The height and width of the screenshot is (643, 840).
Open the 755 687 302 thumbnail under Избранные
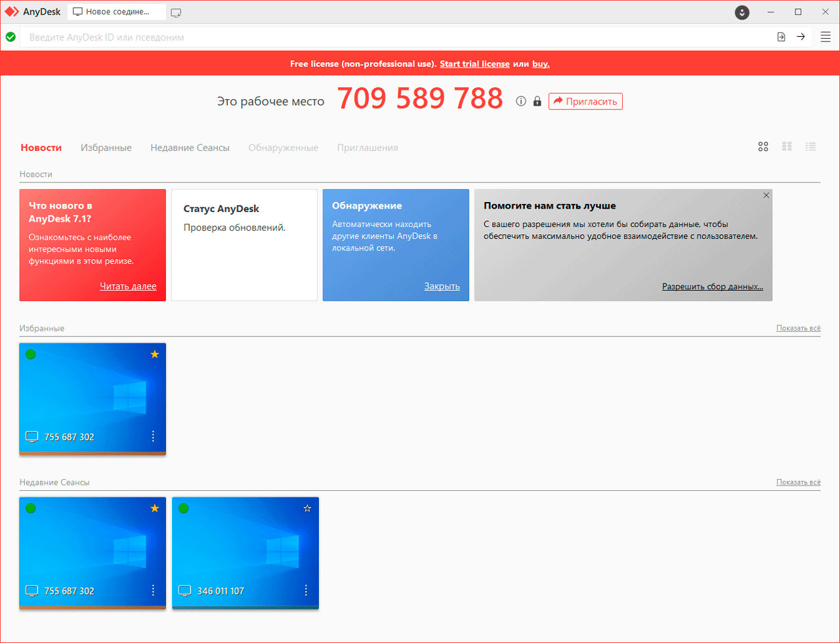click(x=93, y=399)
